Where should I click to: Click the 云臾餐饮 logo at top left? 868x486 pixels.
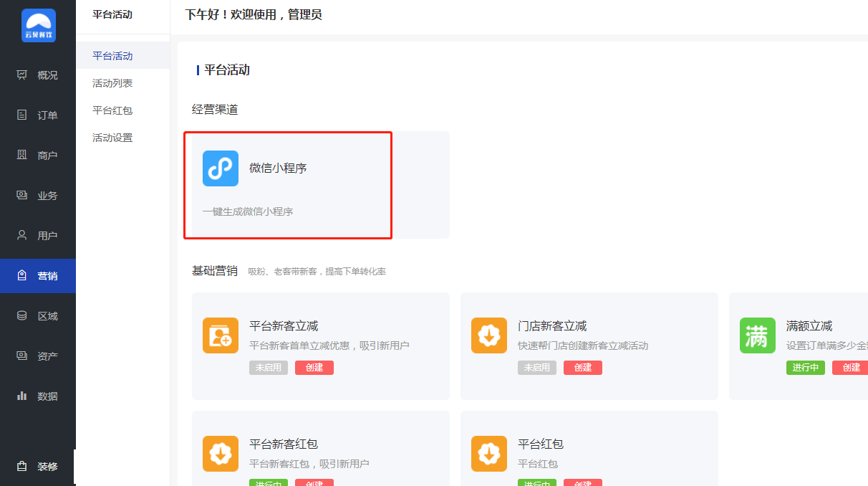[x=38, y=25]
